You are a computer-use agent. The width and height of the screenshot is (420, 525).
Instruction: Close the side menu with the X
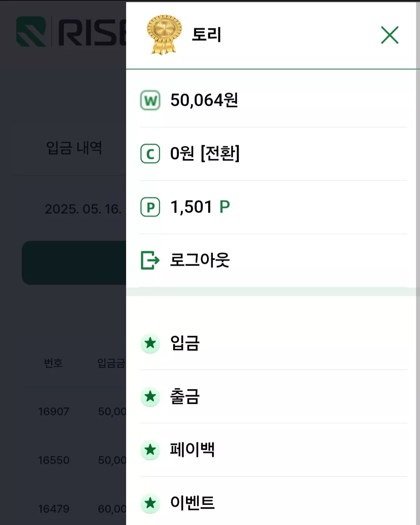390,35
